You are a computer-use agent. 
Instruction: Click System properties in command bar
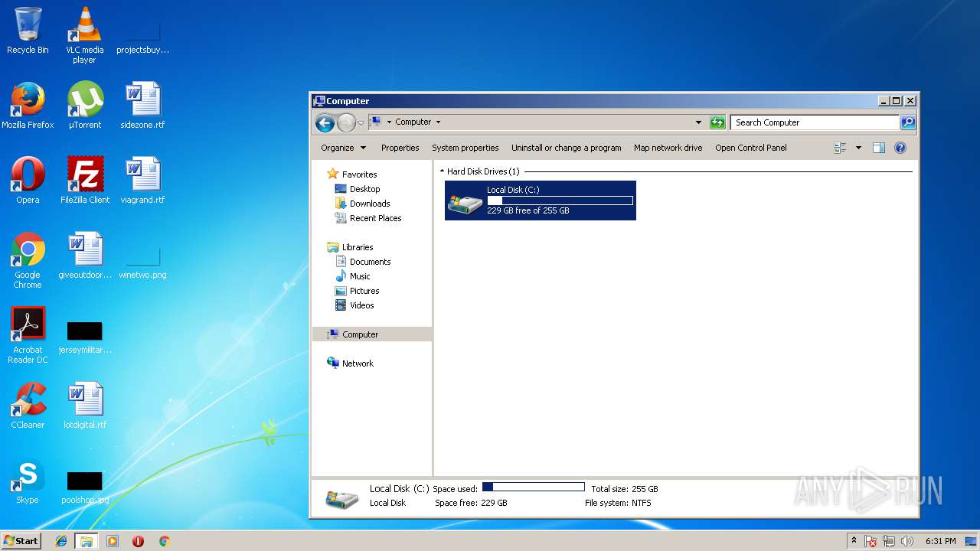(465, 148)
